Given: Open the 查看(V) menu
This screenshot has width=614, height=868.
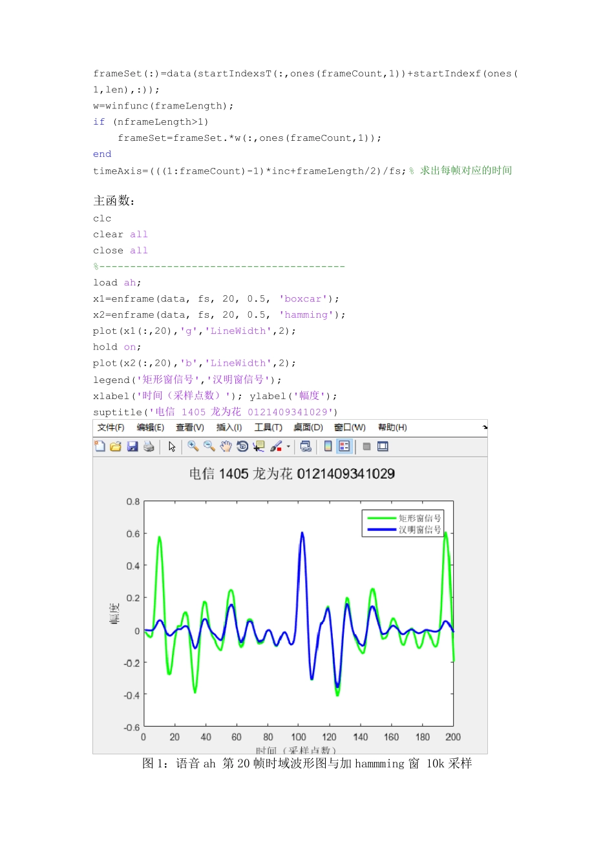Looking at the screenshot, I should pyautogui.click(x=190, y=428).
